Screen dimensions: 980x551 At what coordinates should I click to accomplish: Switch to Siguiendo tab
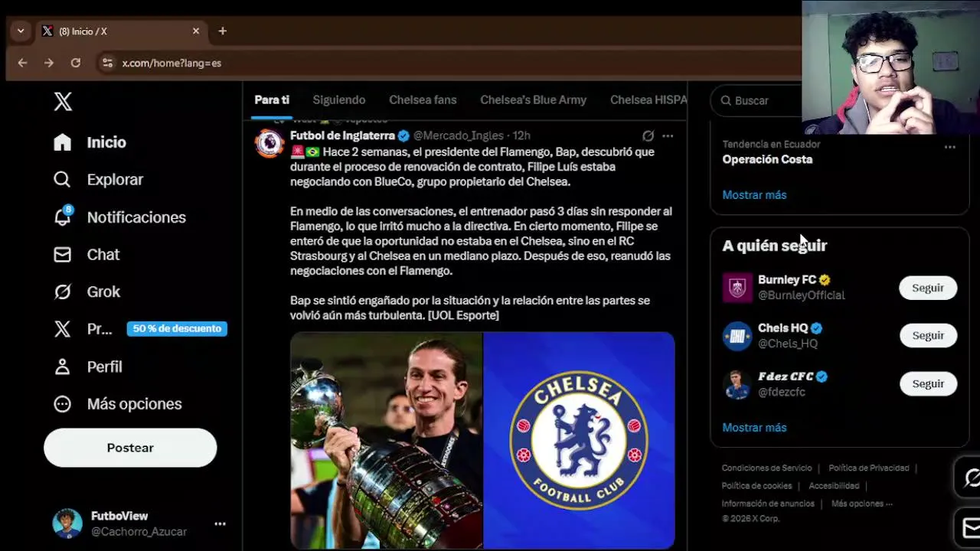point(338,100)
